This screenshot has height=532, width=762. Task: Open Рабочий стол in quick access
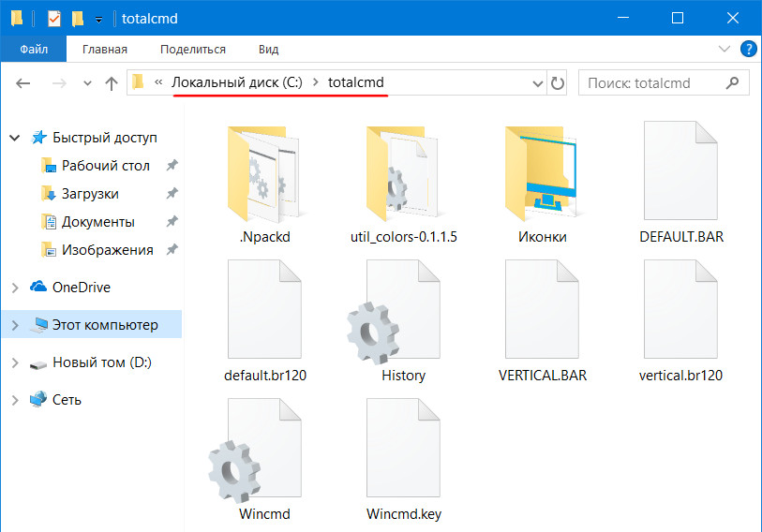tap(106, 166)
